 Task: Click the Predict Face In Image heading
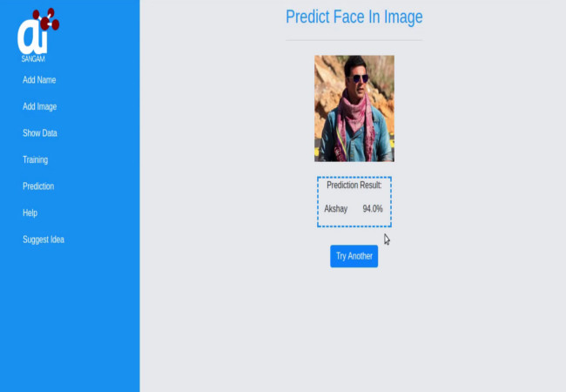click(x=354, y=17)
